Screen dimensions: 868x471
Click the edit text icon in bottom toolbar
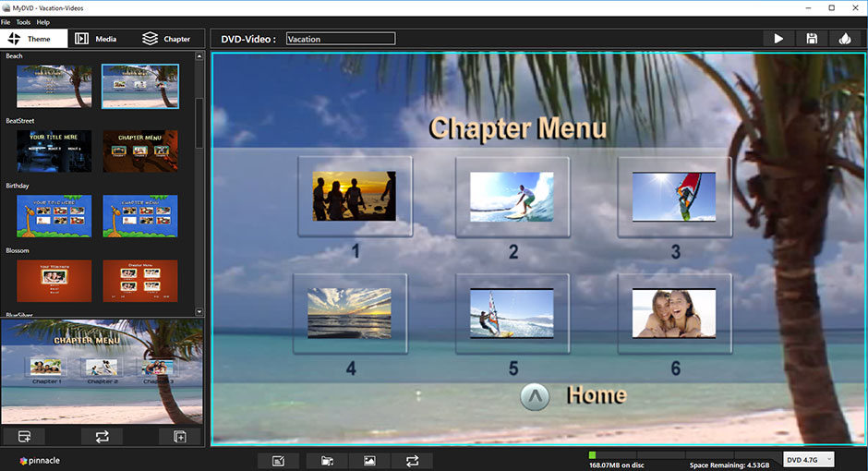tap(279, 461)
